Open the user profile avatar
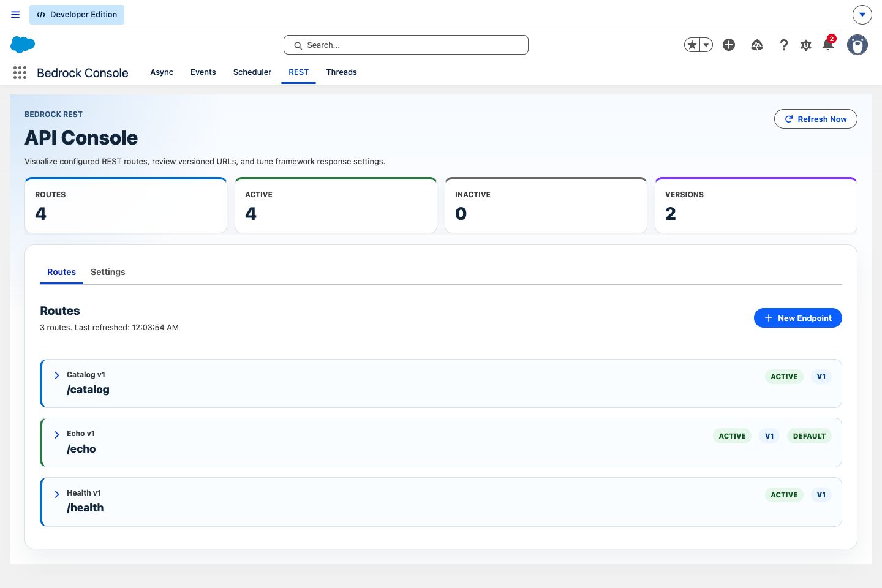The height and width of the screenshot is (588, 882). 858,45
